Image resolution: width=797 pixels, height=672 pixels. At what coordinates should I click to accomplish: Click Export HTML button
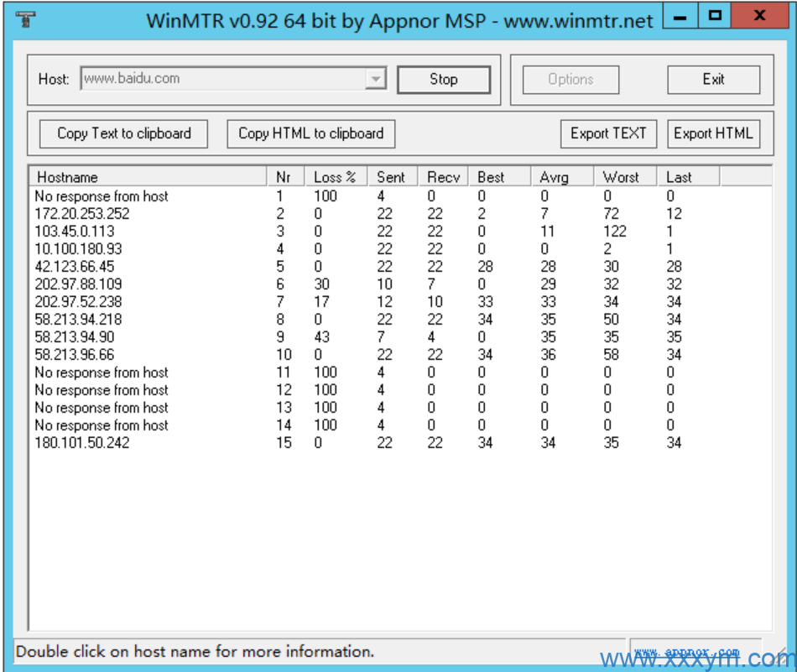(x=713, y=133)
